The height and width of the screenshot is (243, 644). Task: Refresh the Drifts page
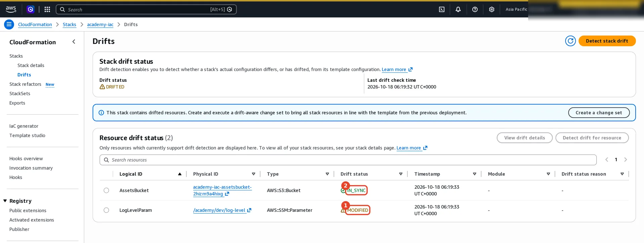point(571,41)
